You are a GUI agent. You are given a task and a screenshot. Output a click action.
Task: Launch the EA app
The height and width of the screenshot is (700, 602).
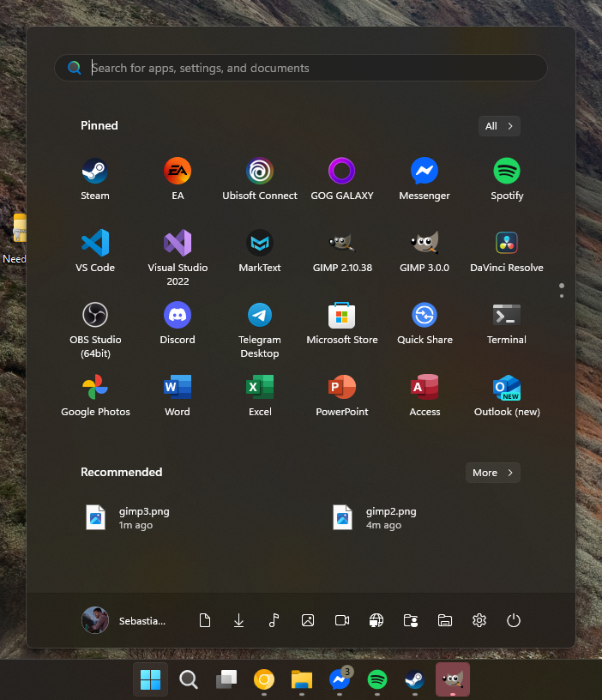tap(178, 179)
